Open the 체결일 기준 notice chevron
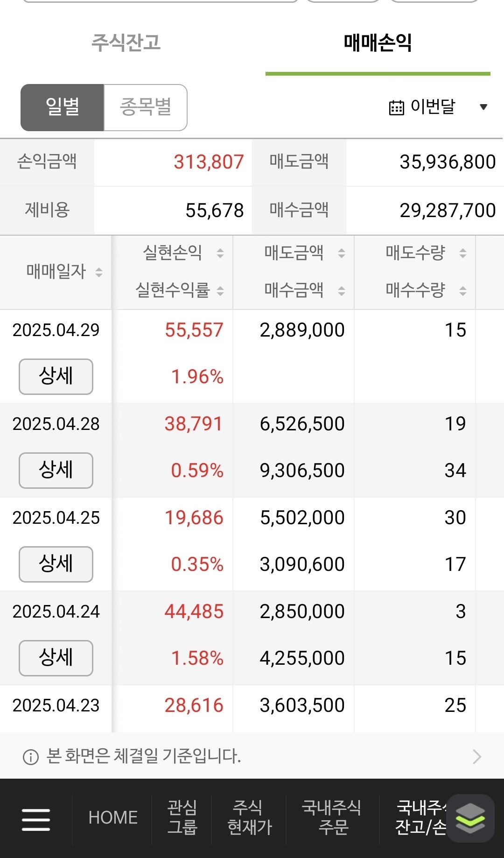Image resolution: width=504 pixels, height=858 pixels. pyautogui.click(x=476, y=756)
